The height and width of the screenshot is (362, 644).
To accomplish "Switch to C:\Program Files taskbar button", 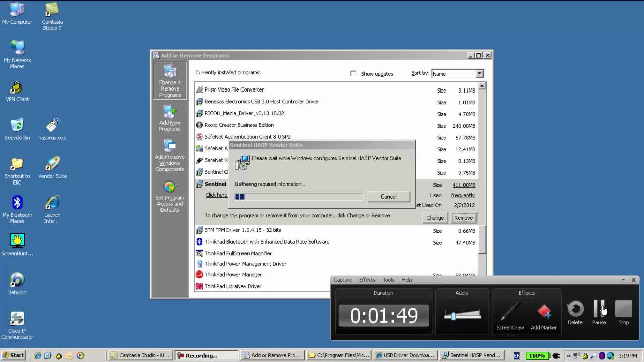I will point(339,355).
